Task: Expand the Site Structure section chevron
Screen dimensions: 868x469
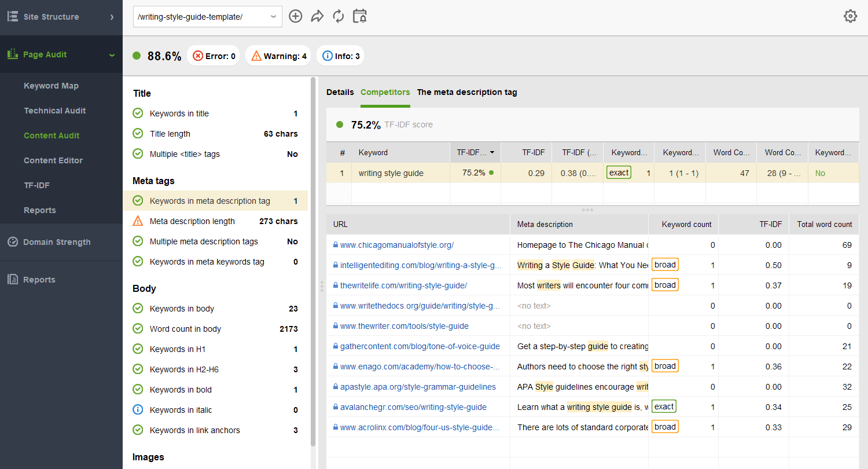Action: coord(112,17)
